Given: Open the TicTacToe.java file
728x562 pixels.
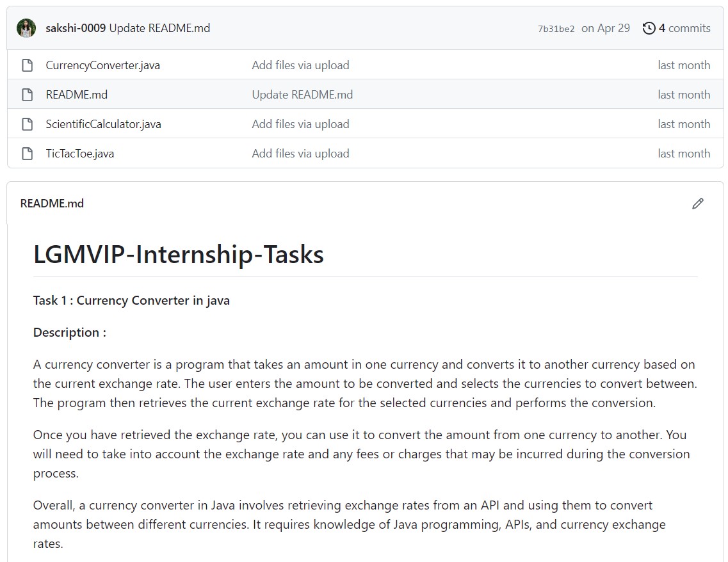Looking at the screenshot, I should click(x=80, y=154).
